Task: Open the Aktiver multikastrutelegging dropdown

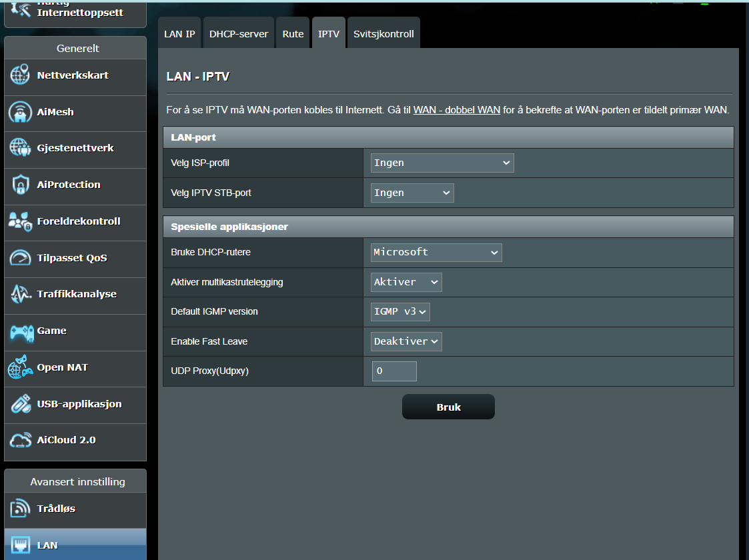Action: coord(406,282)
